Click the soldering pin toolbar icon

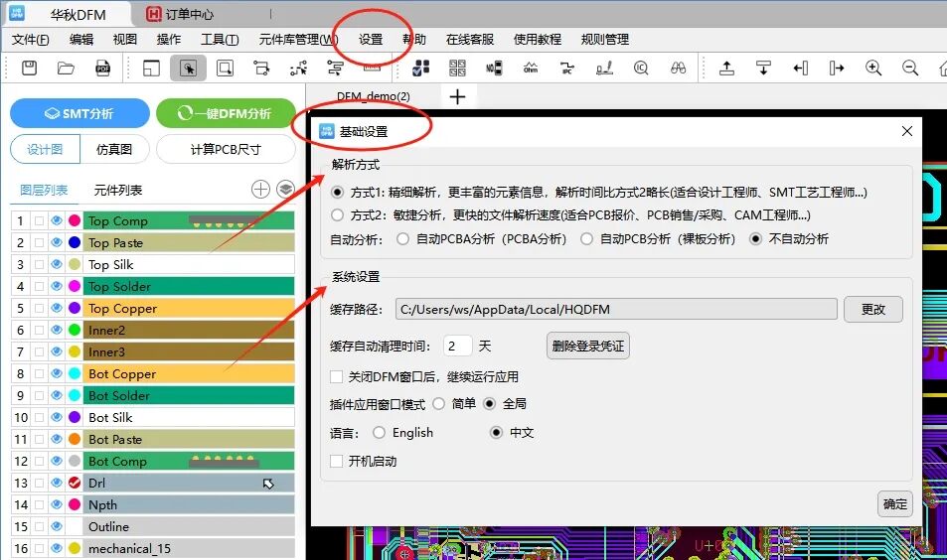tap(604, 69)
